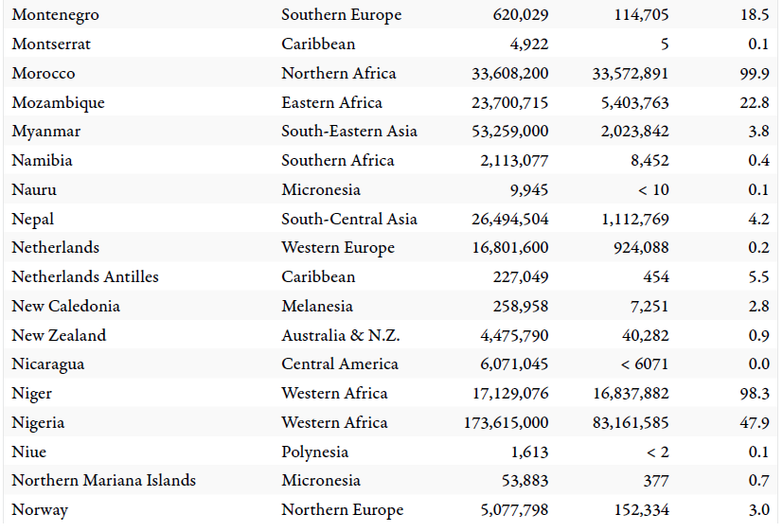Click Niger's percentage value 98.3
This screenshot has width=783, height=532.
754,394
